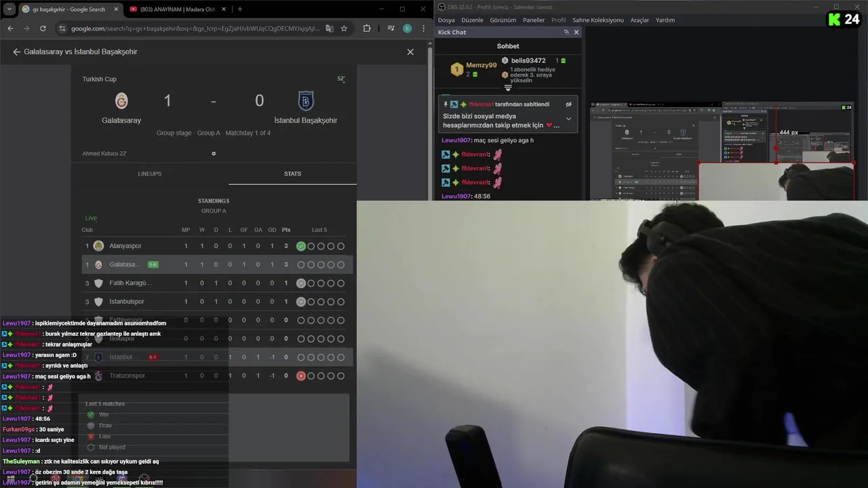Expand the pinned message from ffdevran1
The height and width of the screenshot is (488, 868).
pos(569,119)
